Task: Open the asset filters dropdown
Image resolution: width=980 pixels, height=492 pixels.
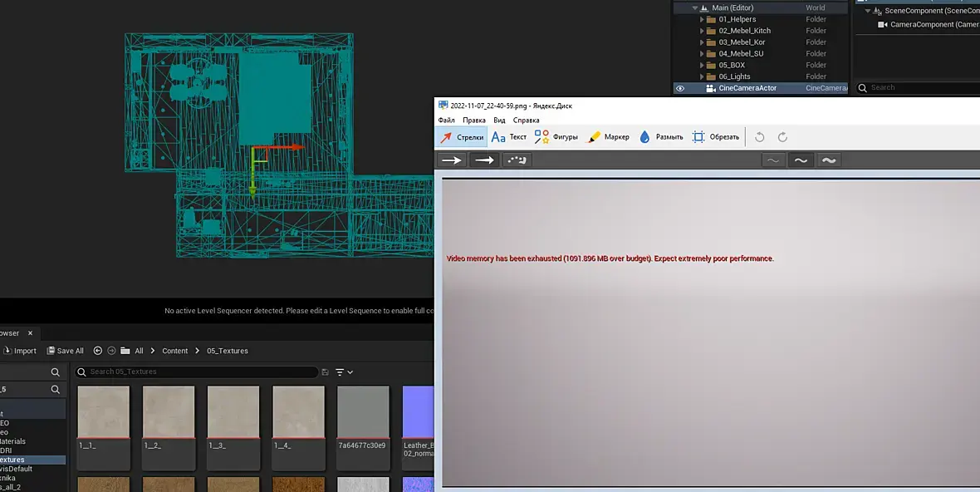Action: tap(345, 372)
